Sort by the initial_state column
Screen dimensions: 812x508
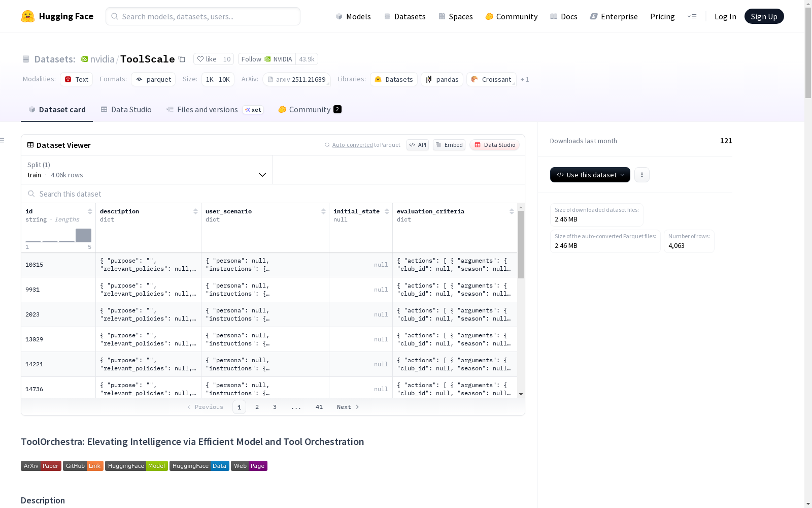pyautogui.click(x=387, y=211)
